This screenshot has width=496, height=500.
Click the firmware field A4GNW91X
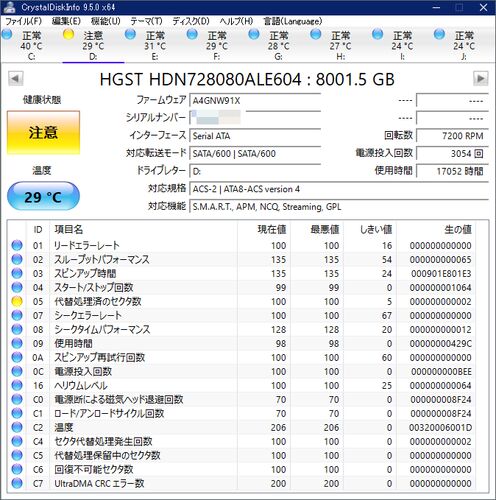pos(255,100)
